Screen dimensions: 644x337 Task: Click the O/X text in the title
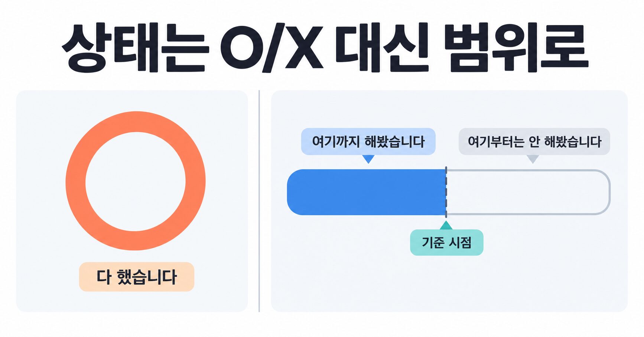tap(271, 49)
